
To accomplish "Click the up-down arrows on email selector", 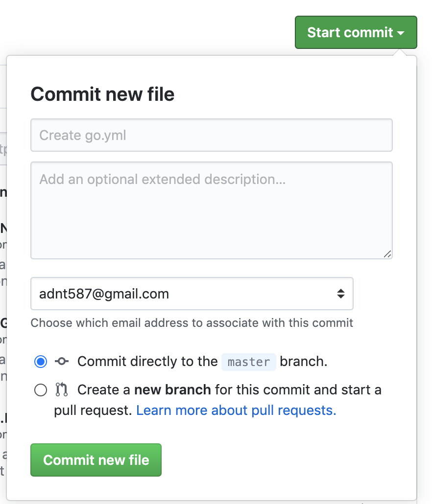I will 340,294.
